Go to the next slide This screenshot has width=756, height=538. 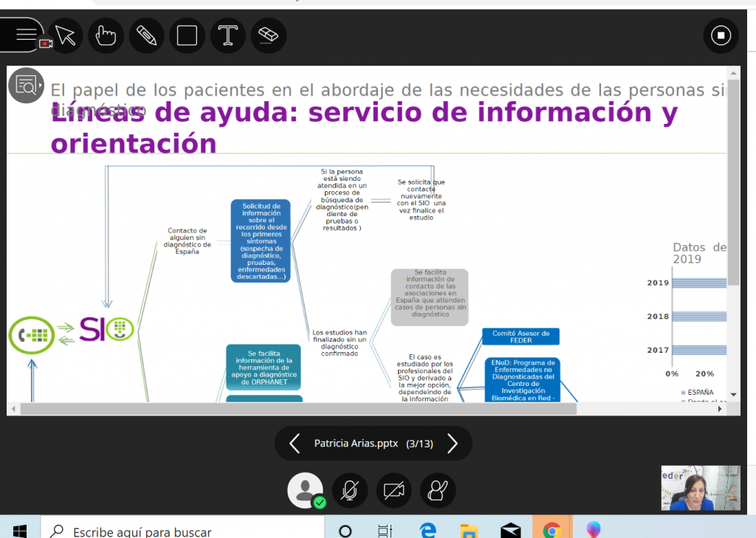(453, 444)
